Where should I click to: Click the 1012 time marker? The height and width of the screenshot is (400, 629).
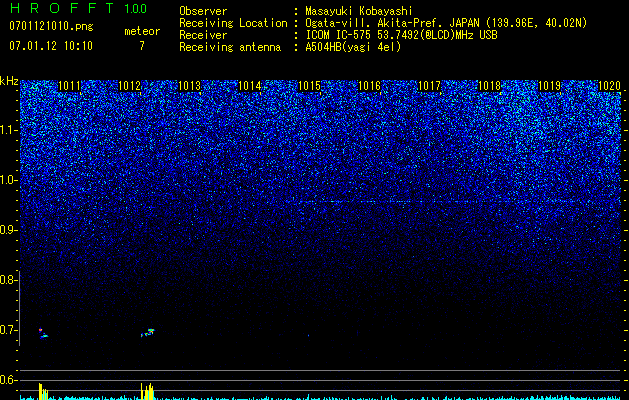[x=129, y=86]
